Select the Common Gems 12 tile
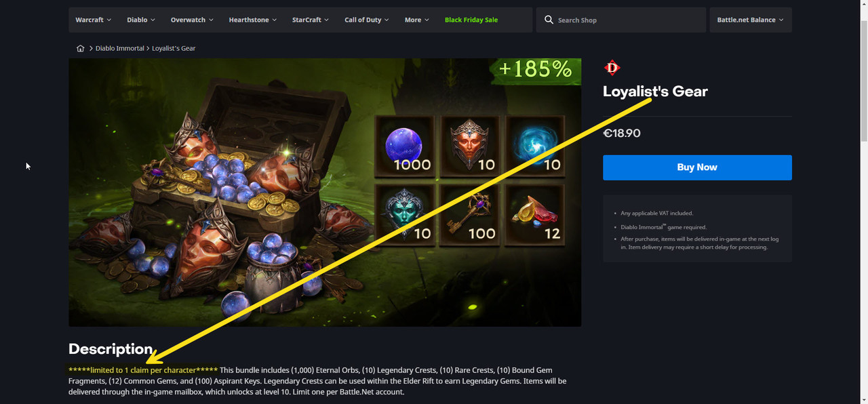This screenshot has width=868, height=404. click(x=535, y=214)
